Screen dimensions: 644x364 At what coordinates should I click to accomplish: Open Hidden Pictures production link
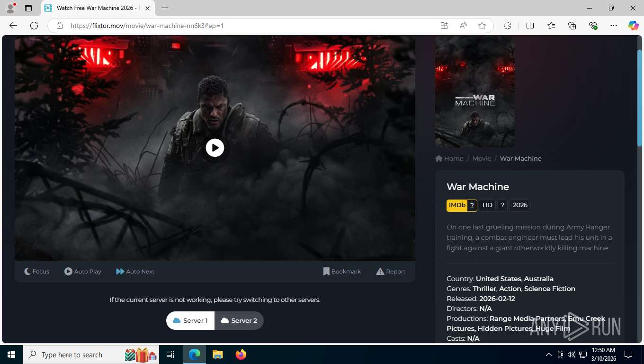(504, 328)
